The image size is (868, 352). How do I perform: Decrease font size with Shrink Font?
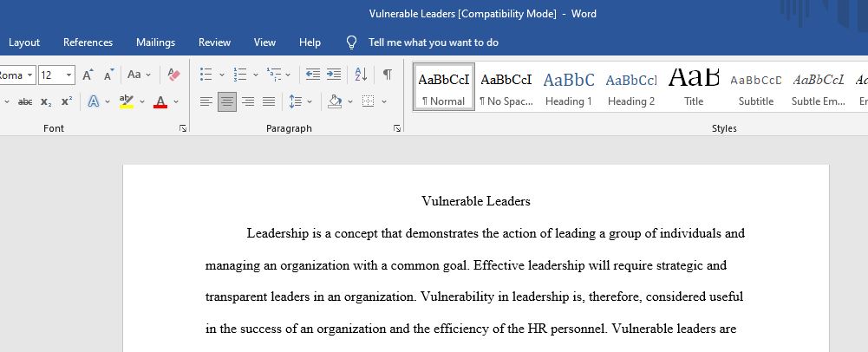pyautogui.click(x=109, y=75)
